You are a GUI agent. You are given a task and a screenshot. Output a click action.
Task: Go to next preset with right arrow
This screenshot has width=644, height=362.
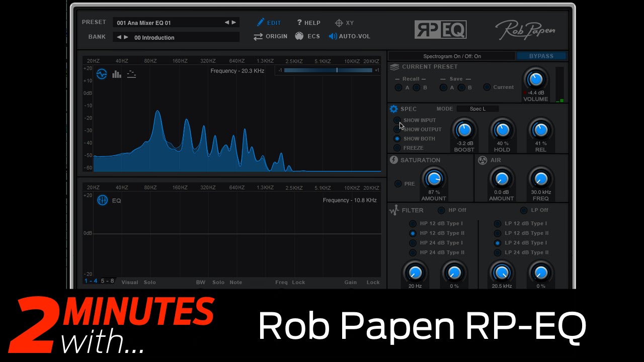pos(234,23)
